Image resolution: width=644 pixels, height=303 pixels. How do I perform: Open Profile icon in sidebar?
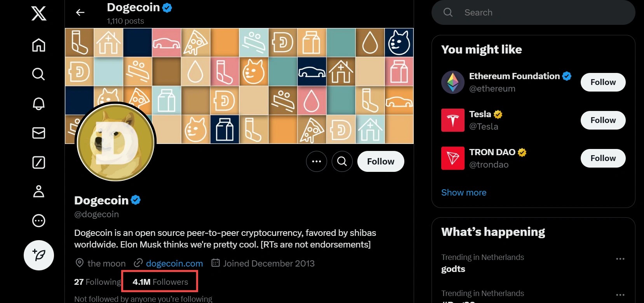(38, 192)
